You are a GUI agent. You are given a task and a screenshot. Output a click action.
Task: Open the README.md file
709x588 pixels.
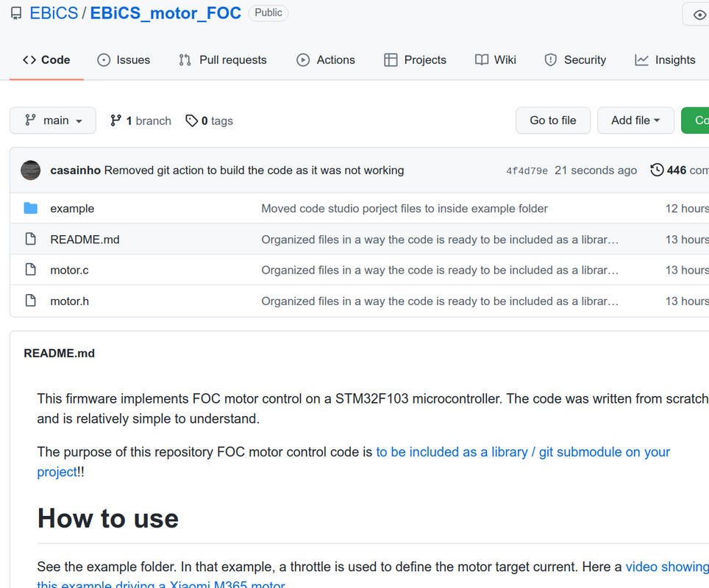(x=85, y=240)
